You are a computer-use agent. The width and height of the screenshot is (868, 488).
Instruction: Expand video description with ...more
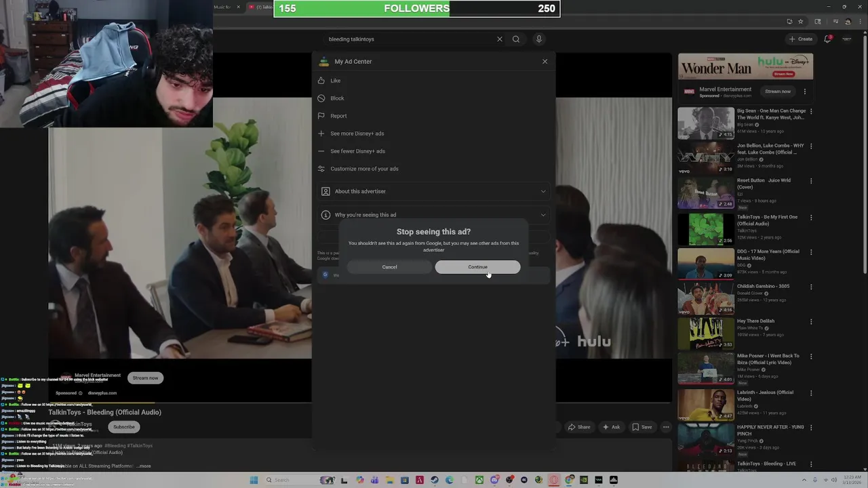pyautogui.click(x=144, y=466)
